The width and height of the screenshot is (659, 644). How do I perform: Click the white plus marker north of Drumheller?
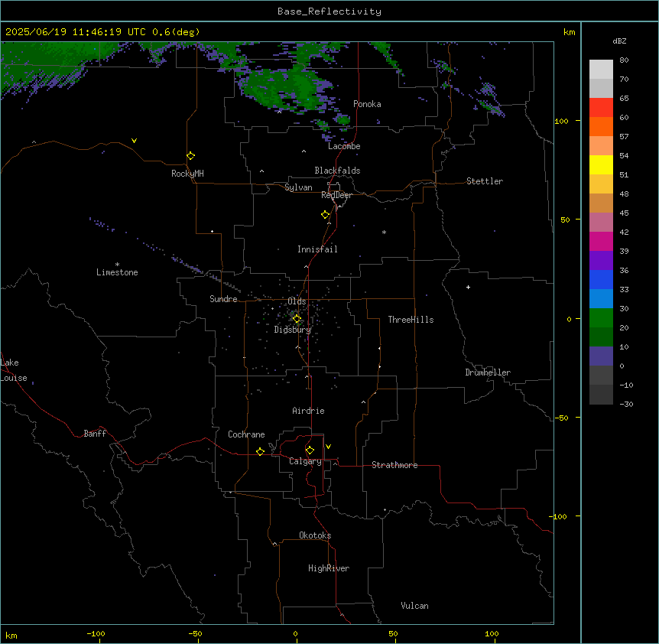pyautogui.click(x=468, y=287)
